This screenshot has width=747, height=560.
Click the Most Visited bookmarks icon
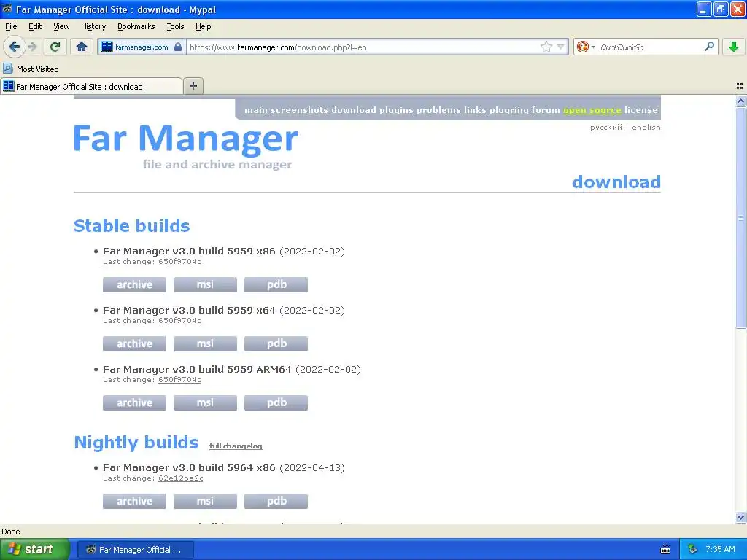click(7, 69)
